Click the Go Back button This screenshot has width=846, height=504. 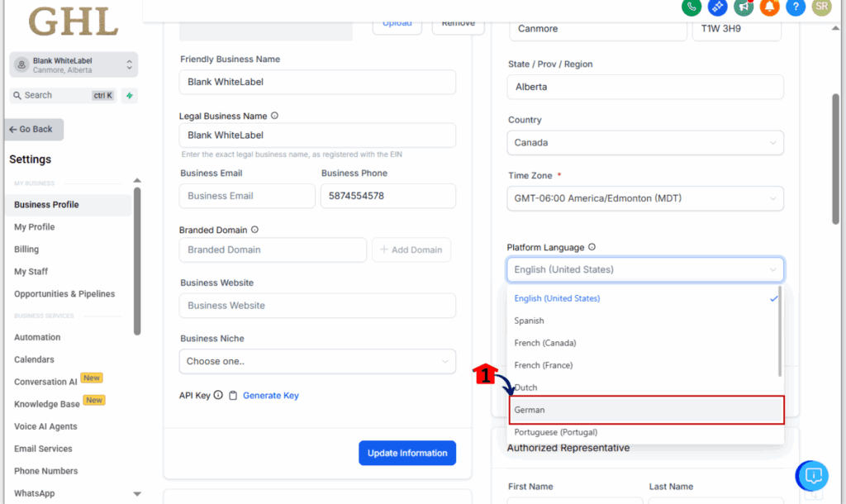coord(34,130)
